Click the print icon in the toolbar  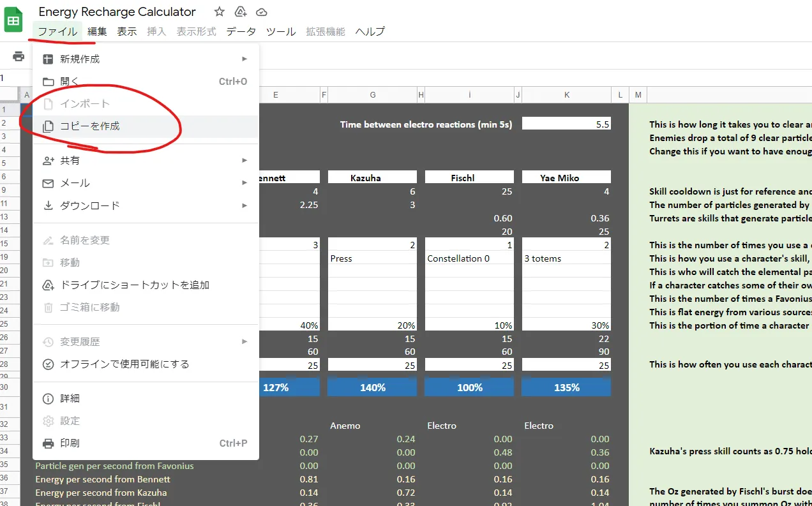click(x=19, y=56)
